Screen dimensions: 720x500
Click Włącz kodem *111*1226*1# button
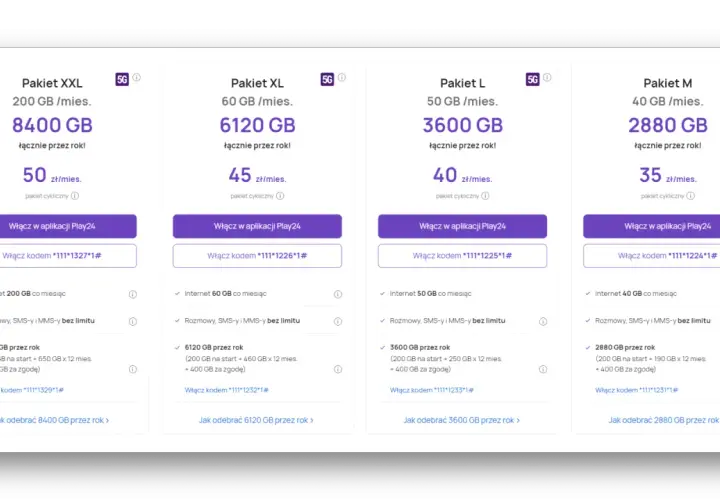pyautogui.click(x=257, y=256)
